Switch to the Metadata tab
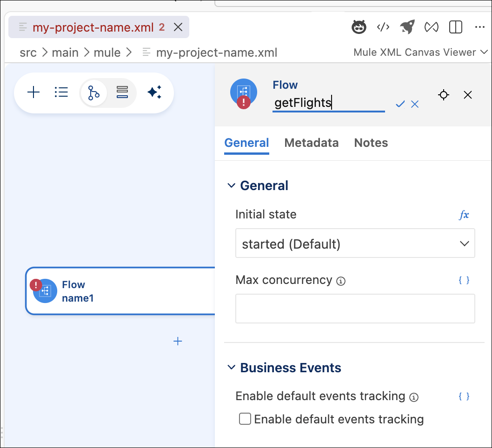 pyautogui.click(x=312, y=143)
